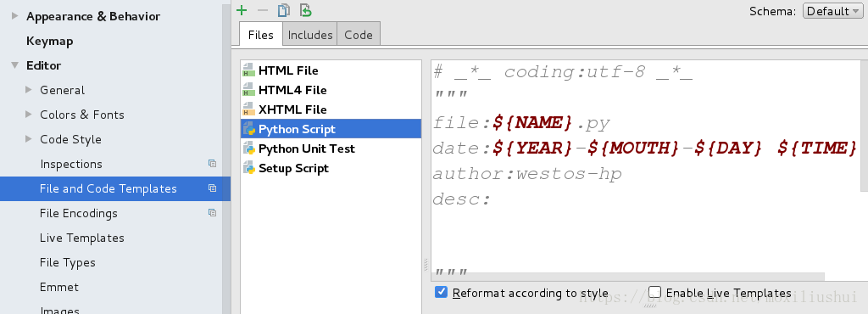Click the minus remove template icon

point(263,10)
